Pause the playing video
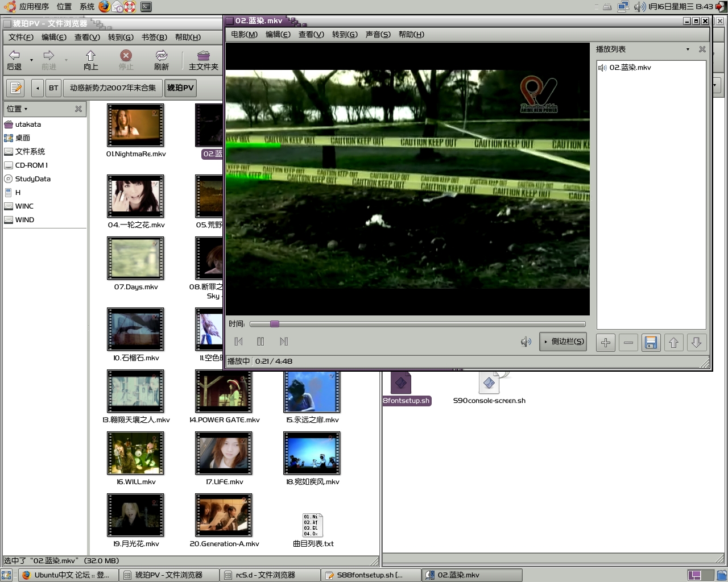The image size is (728, 582). click(x=260, y=342)
